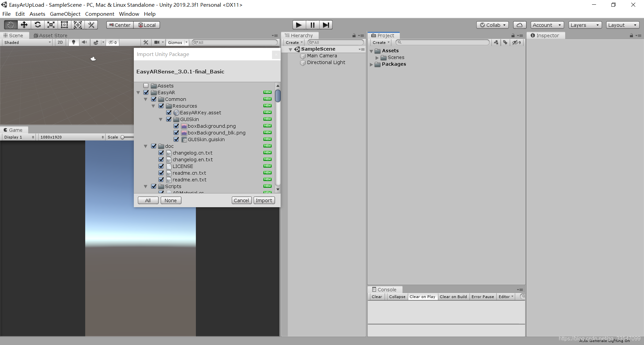Collapse the EasyAR folder tree

click(138, 93)
